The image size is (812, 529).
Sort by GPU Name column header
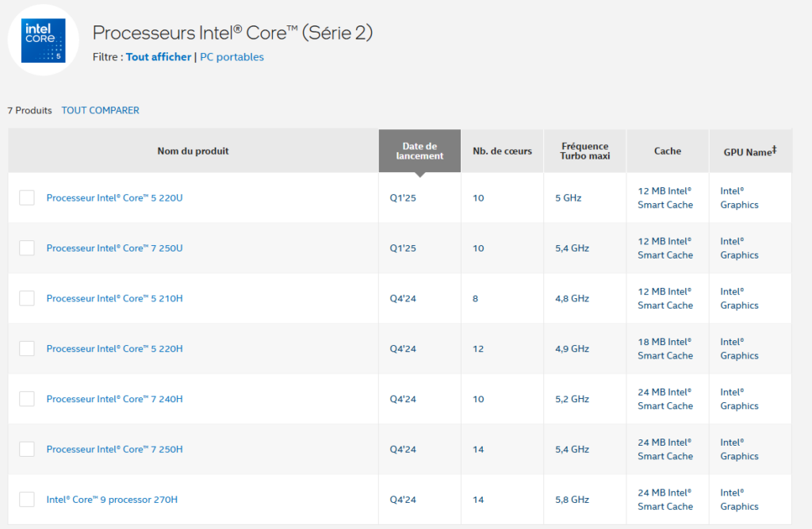click(750, 151)
